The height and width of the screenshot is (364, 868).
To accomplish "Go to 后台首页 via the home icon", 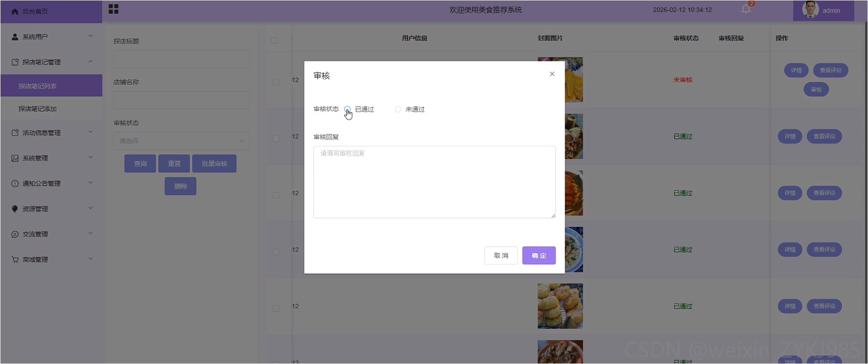I will tap(15, 11).
